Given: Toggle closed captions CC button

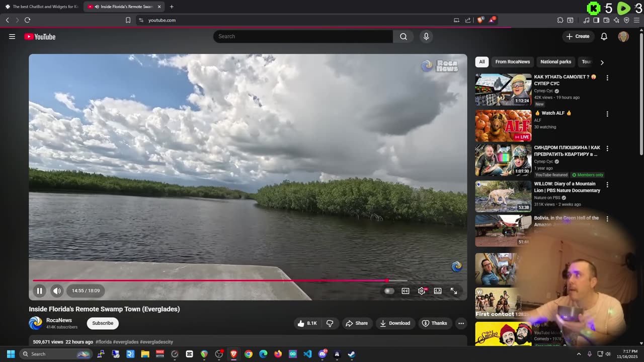Looking at the screenshot, I should click(x=406, y=291).
